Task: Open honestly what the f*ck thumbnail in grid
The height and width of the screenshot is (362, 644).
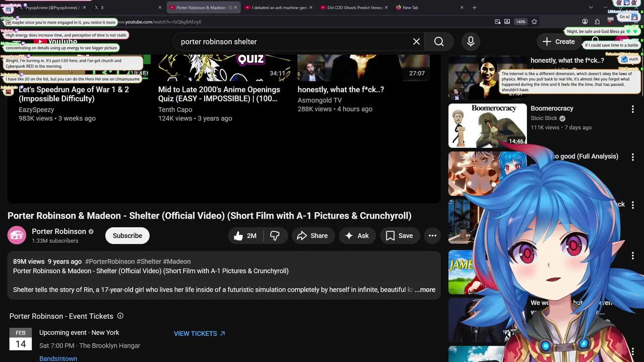Action: [x=363, y=68]
